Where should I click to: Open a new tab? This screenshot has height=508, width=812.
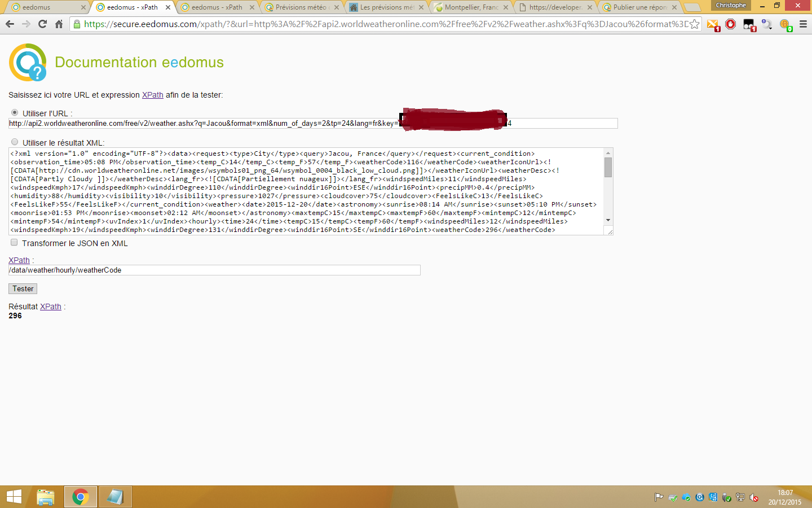point(692,7)
